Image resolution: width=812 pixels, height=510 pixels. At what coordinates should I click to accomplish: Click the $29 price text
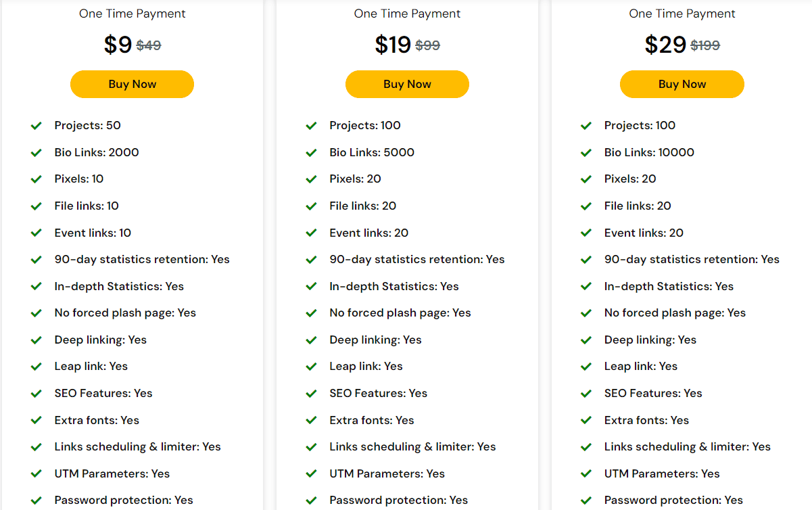pyautogui.click(x=665, y=45)
